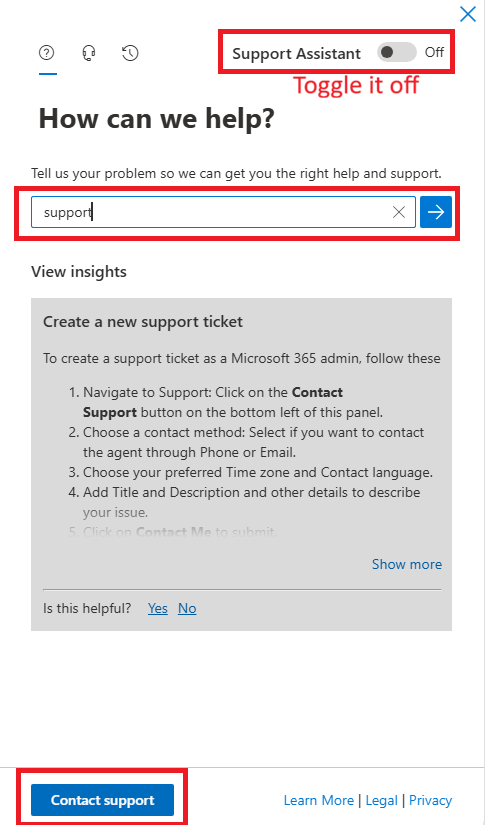Click the View insights heading

pyautogui.click(x=79, y=271)
